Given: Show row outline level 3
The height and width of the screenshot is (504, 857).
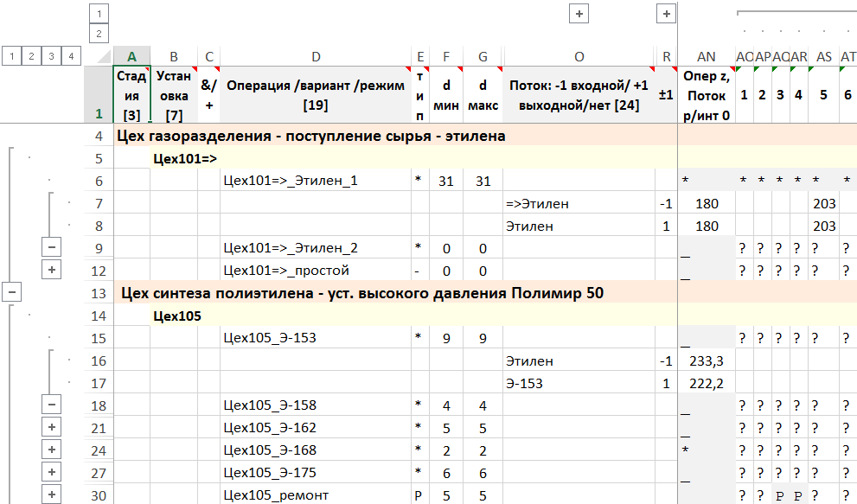Looking at the screenshot, I should [51, 56].
